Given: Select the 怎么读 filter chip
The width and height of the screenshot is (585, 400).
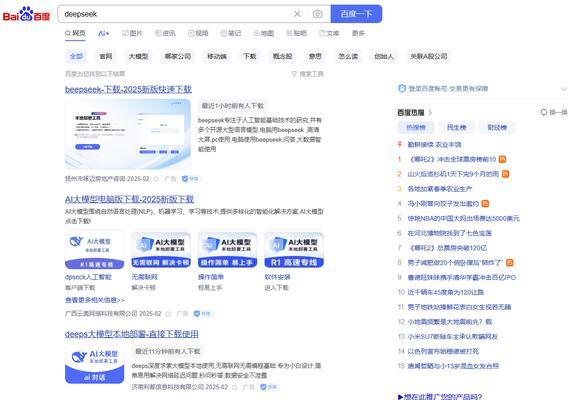Looking at the screenshot, I should tap(348, 56).
